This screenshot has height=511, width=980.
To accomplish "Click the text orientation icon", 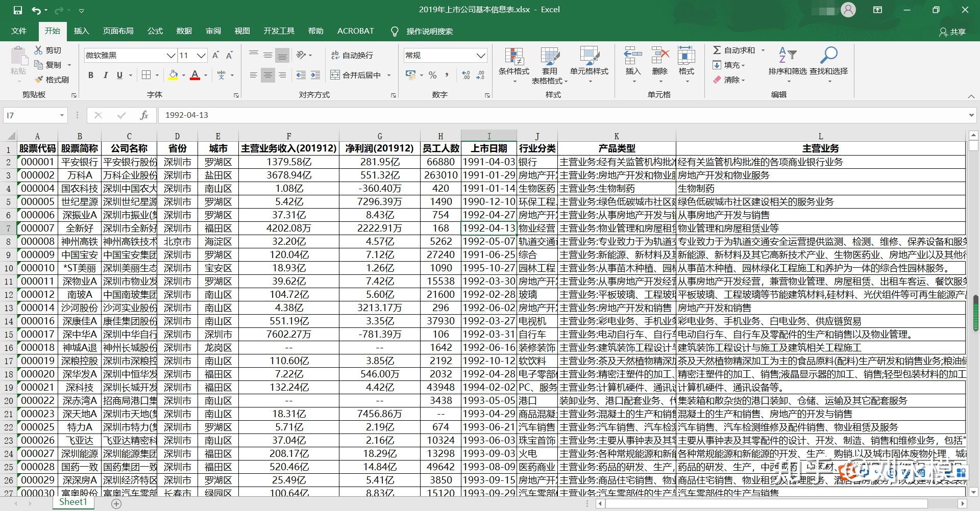I will tap(302, 55).
